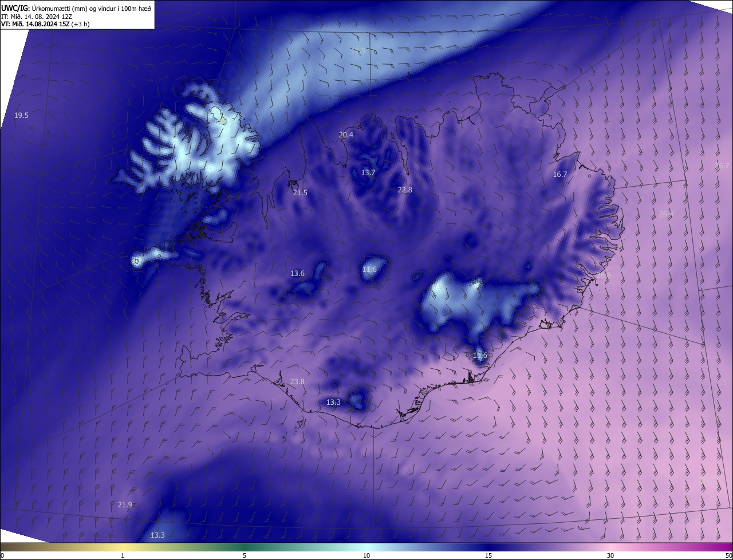Select the 21.5 value label on the map

click(x=300, y=193)
